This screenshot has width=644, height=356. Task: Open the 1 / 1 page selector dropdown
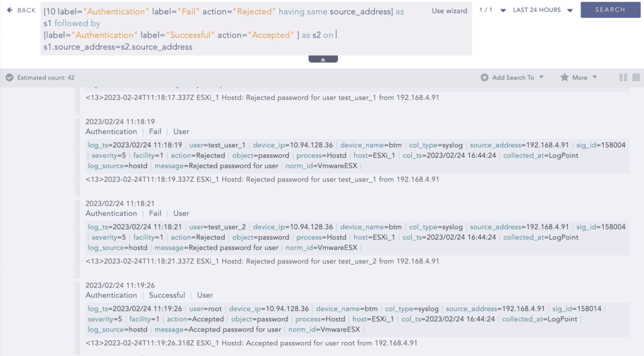coord(502,10)
